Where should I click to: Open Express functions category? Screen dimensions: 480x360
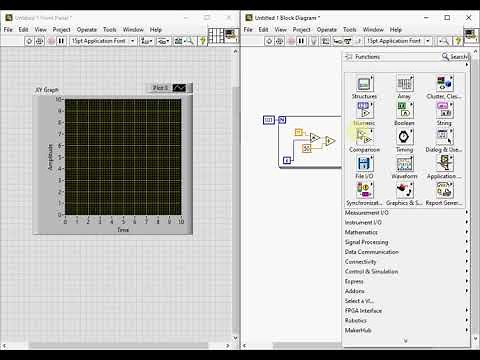406,281
